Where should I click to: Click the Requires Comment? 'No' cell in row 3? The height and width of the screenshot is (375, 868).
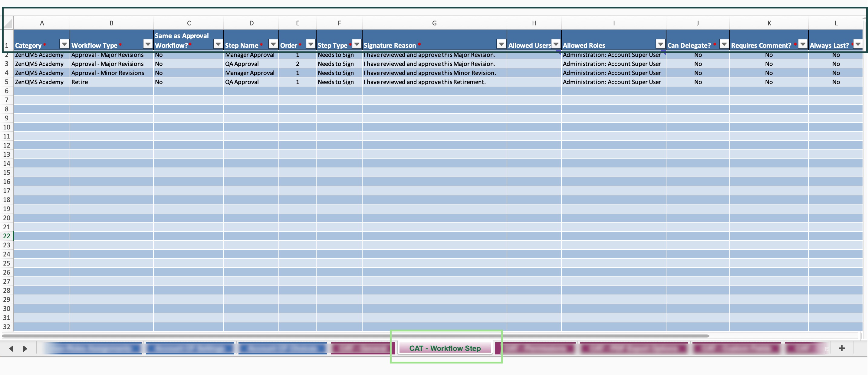tap(769, 64)
